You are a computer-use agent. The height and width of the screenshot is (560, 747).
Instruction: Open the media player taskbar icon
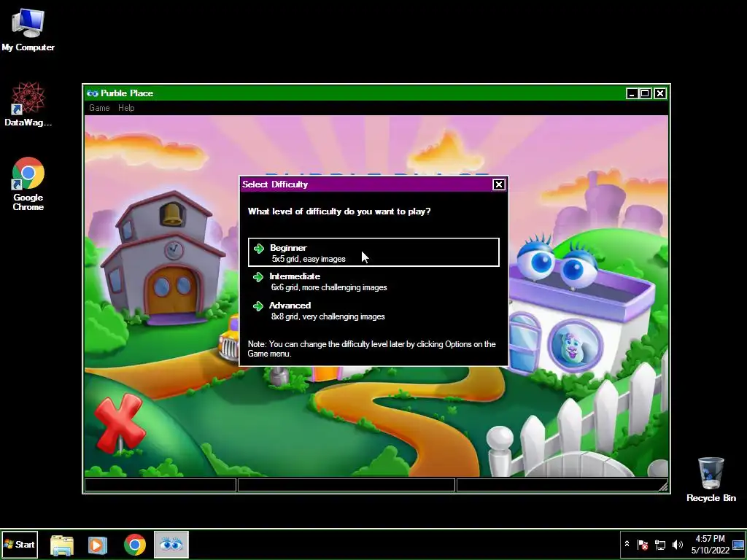coord(98,545)
